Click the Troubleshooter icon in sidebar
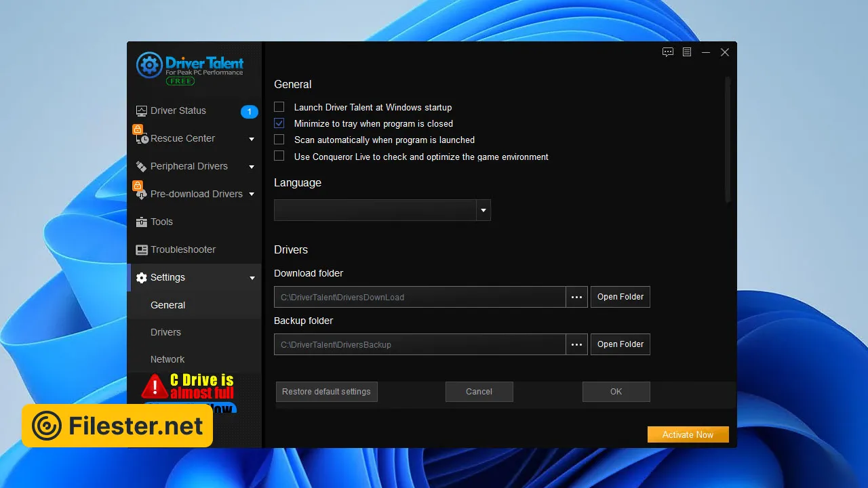 pyautogui.click(x=141, y=250)
